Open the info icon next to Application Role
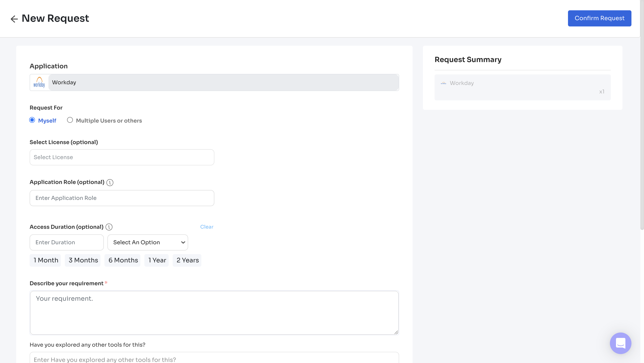The width and height of the screenshot is (644, 363). (x=110, y=182)
